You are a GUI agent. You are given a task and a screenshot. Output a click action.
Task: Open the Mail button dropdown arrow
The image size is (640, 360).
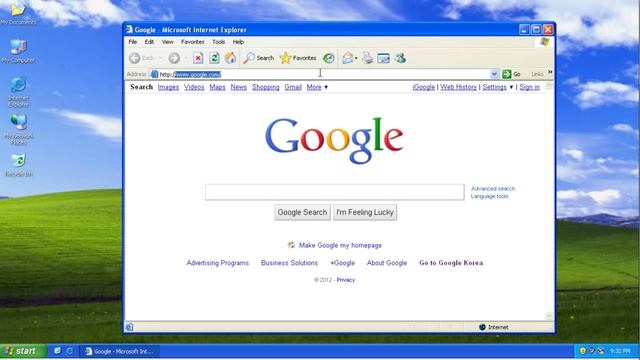click(x=356, y=58)
